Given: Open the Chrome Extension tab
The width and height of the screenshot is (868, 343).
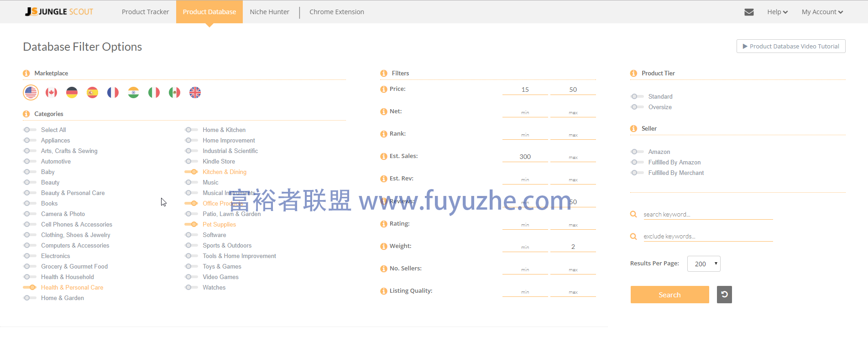Looking at the screenshot, I should [337, 12].
